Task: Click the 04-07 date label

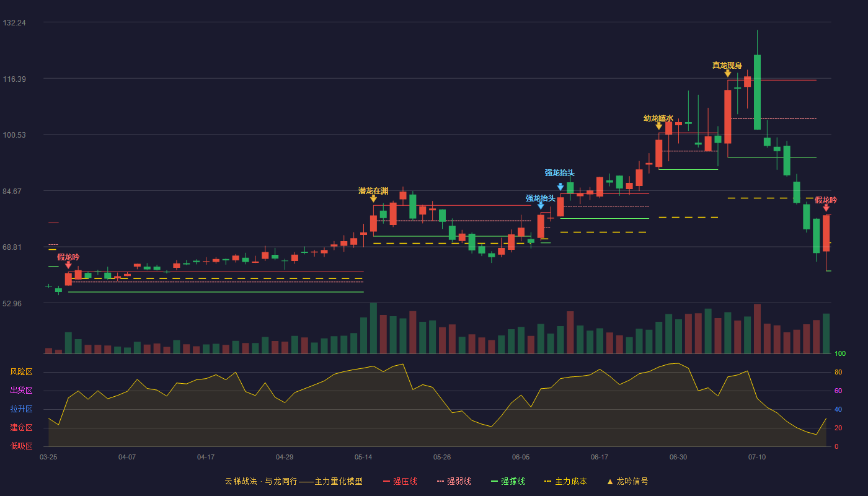Action: click(x=127, y=457)
